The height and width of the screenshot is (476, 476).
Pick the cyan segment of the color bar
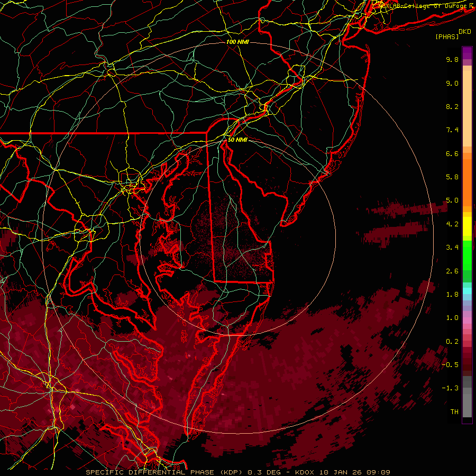coord(467,291)
